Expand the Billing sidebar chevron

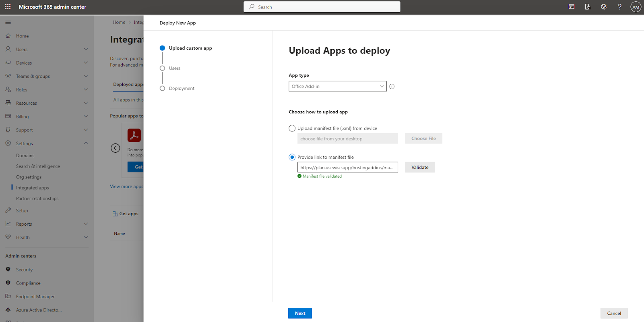click(x=86, y=116)
